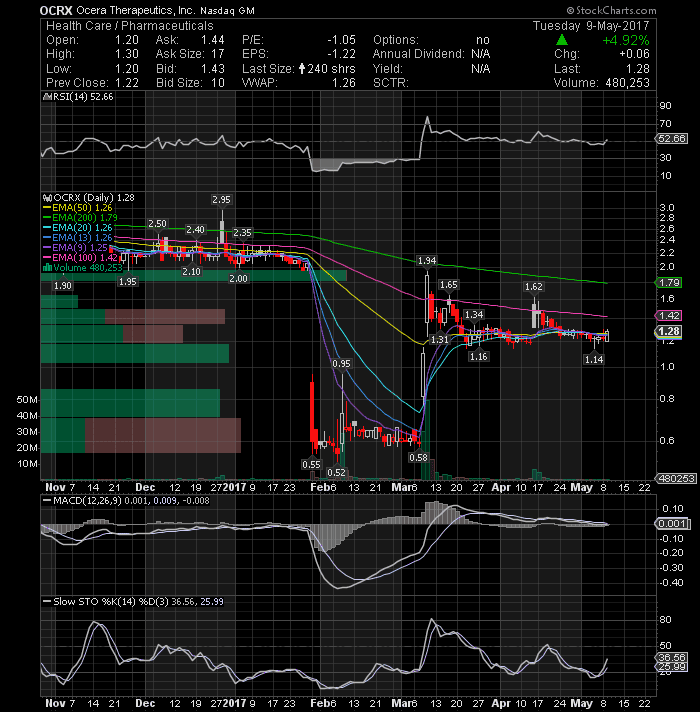Click the 2.50 price annotation
The image size is (700, 712).
158,223
